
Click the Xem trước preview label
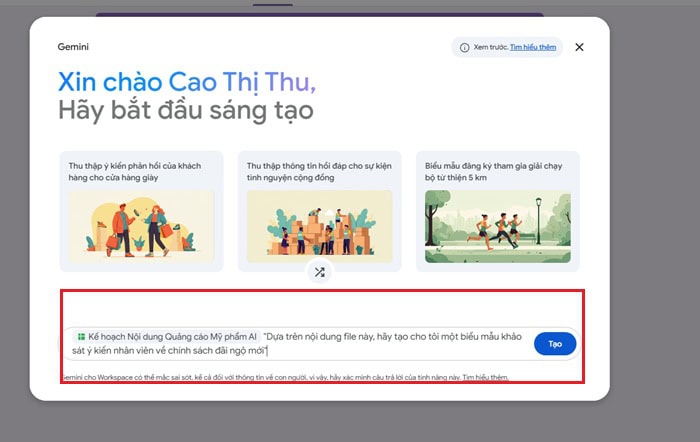(x=491, y=47)
